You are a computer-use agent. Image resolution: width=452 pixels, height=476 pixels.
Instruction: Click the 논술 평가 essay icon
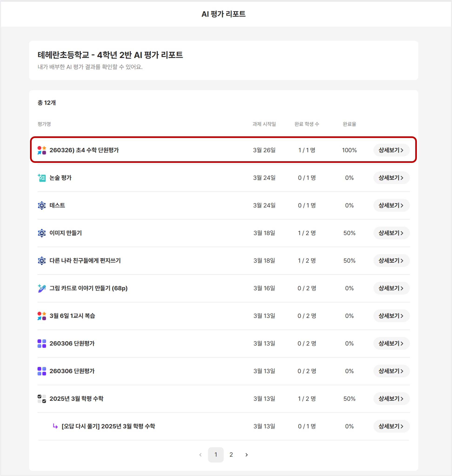(42, 178)
